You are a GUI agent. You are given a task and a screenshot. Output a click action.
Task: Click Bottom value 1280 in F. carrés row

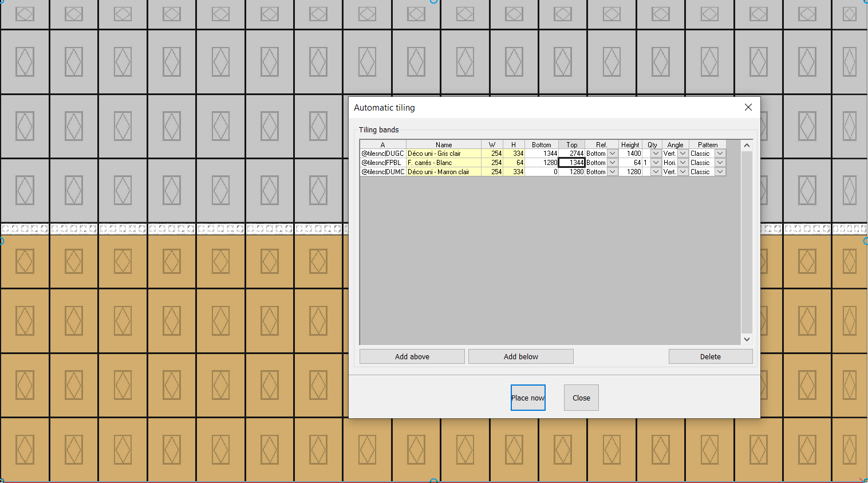point(542,163)
